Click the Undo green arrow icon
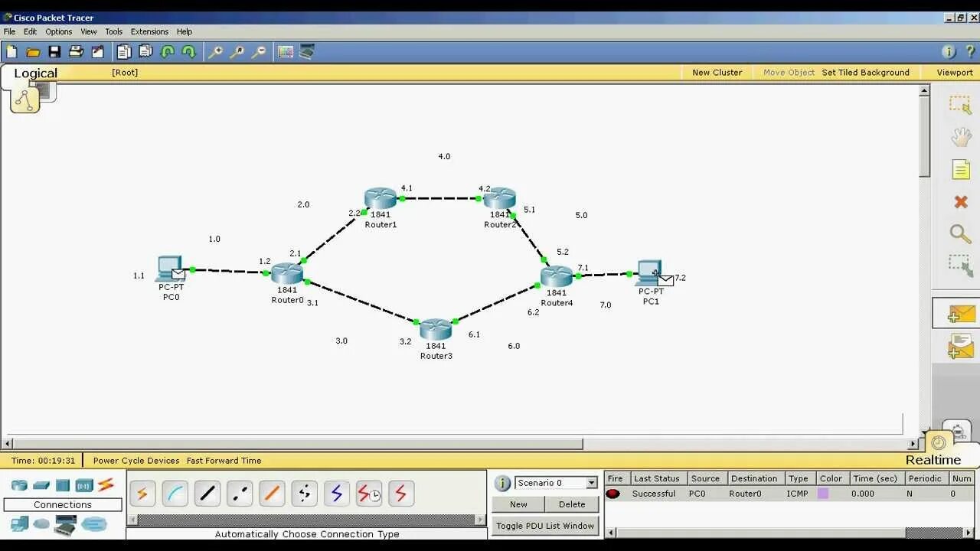This screenshot has height=551, width=980. coord(167,52)
